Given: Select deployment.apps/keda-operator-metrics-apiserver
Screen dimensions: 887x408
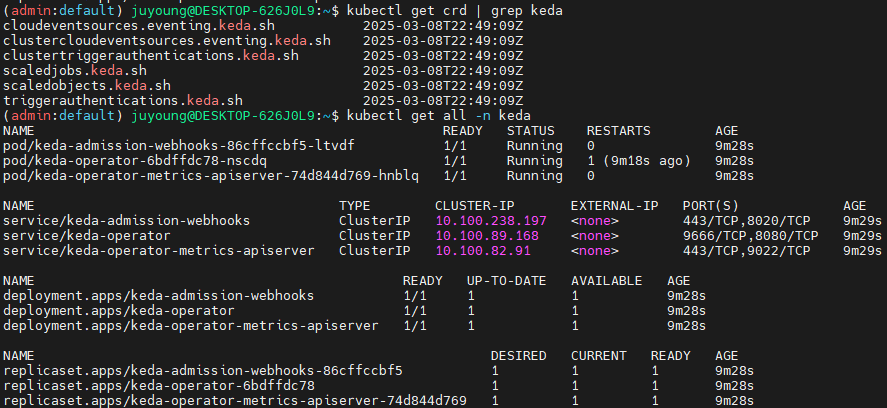Looking at the screenshot, I should [x=191, y=325].
